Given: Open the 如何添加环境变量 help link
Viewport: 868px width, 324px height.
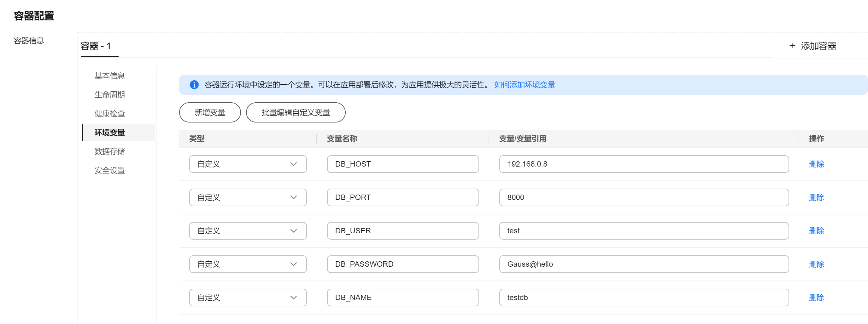Looking at the screenshot, I should (524, 85).
